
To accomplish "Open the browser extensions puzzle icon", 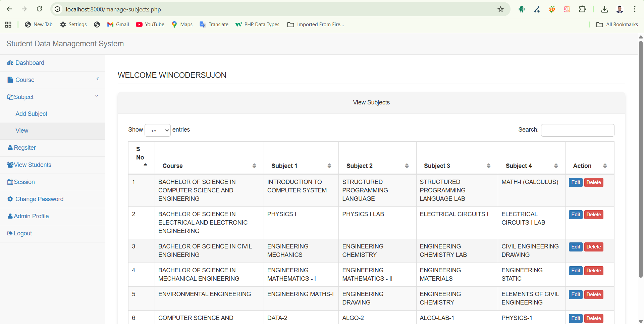I will pyautogui.click(x=582, y=9).
